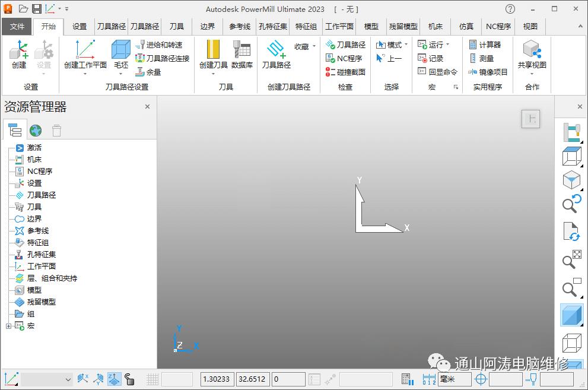
Task: Toggle the active Z-plane lock icon
Action: [x=114, y=379]
